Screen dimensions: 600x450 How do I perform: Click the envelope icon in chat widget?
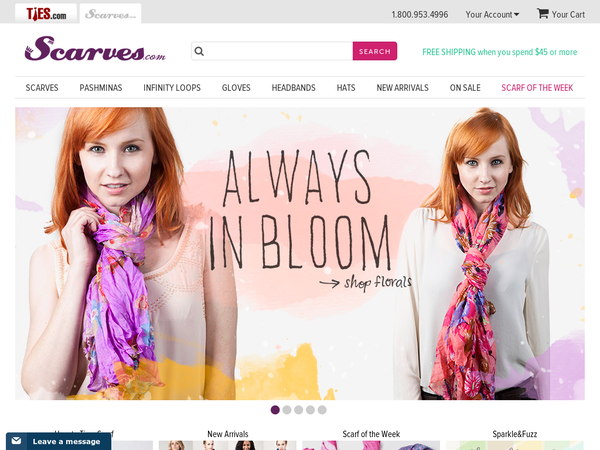(x=16, y=441)
